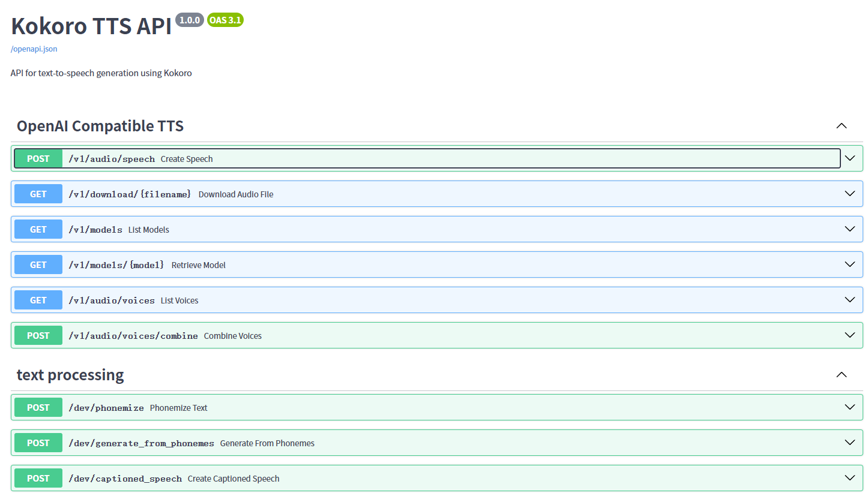The width and height of the screenshot is (868, 499).
Task: Click the Retrieve Model summary text
Action: click(x=199, y=265)
